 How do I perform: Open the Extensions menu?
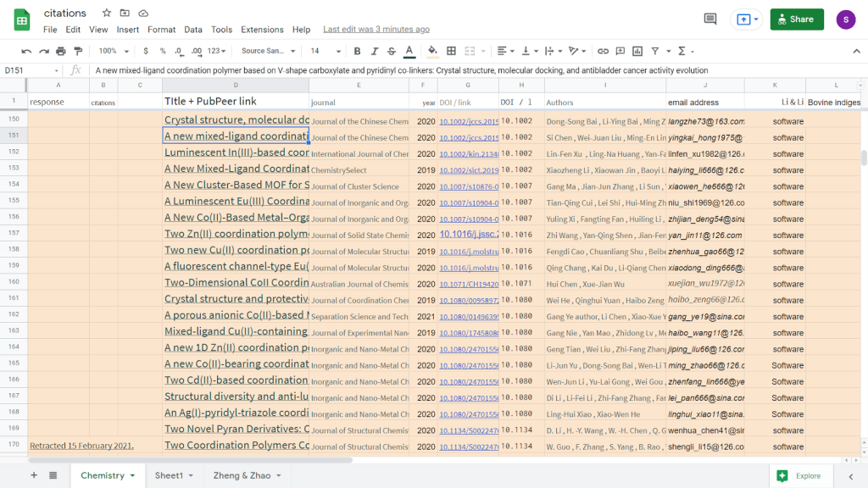(x=262, y=30)
